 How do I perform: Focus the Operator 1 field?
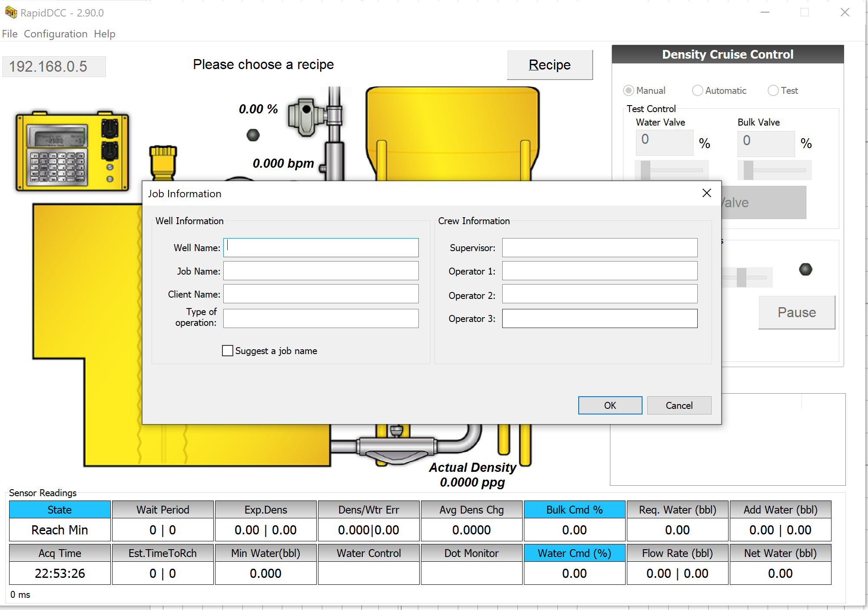coord(600,271)
